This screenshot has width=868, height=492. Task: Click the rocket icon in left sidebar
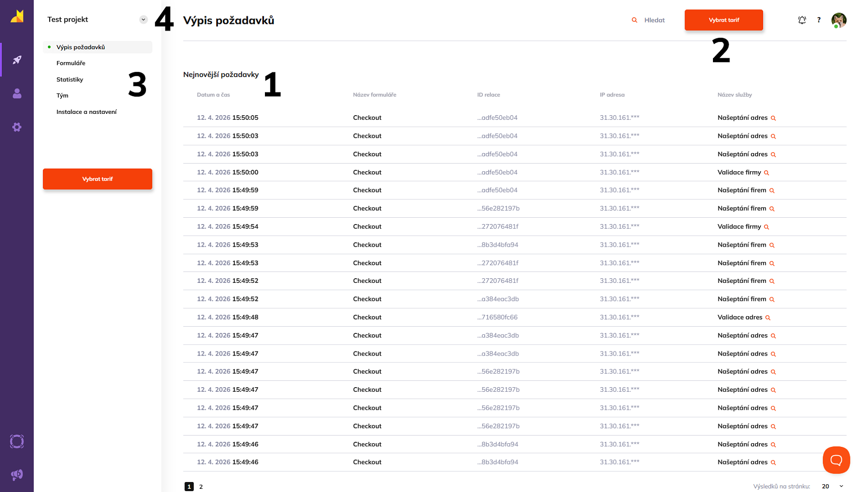[17, 60]
